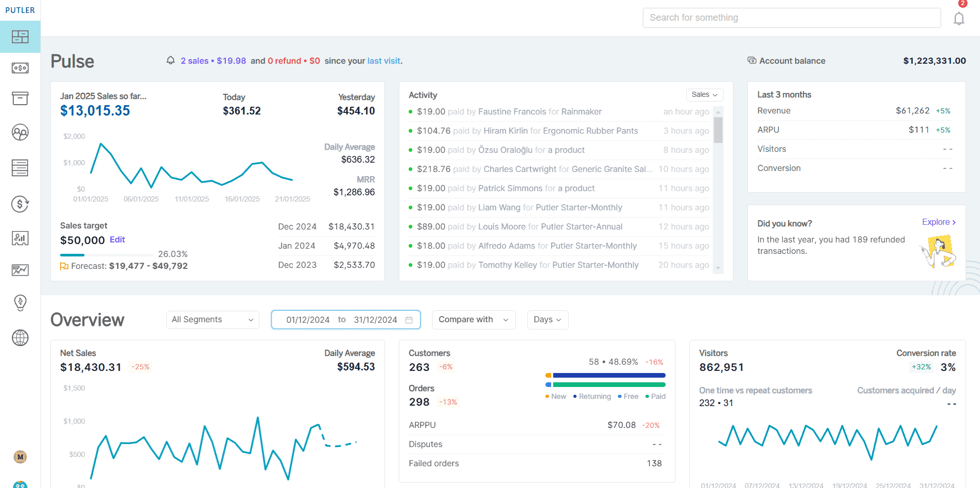Click the calendar icon in the date range
Screen dimensions: 980x488
409,320
